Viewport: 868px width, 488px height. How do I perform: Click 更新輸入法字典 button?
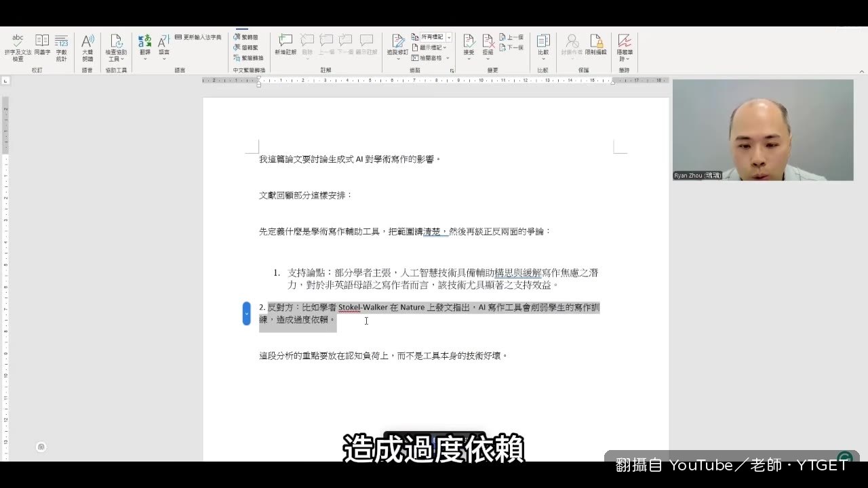[x=198, y=37]
